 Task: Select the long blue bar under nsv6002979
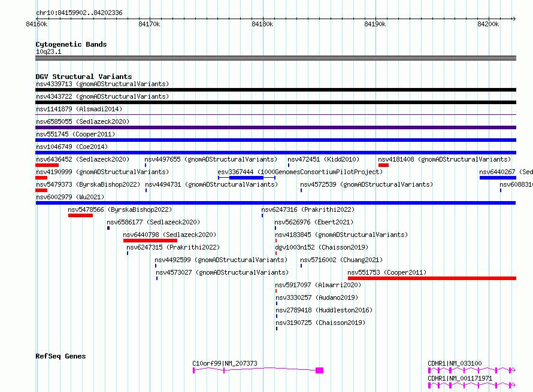click(275, 203)
